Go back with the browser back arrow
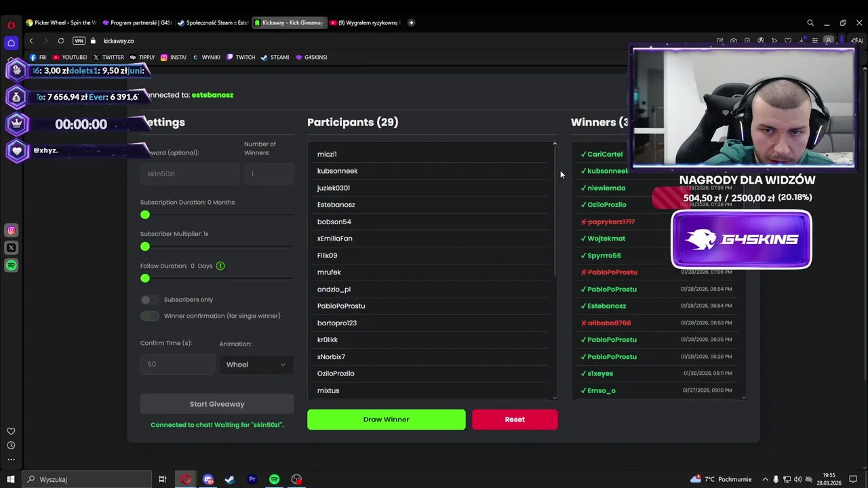The width and height of the screenshot is (868, 488). pyautogui.click(x=31, y=41)
